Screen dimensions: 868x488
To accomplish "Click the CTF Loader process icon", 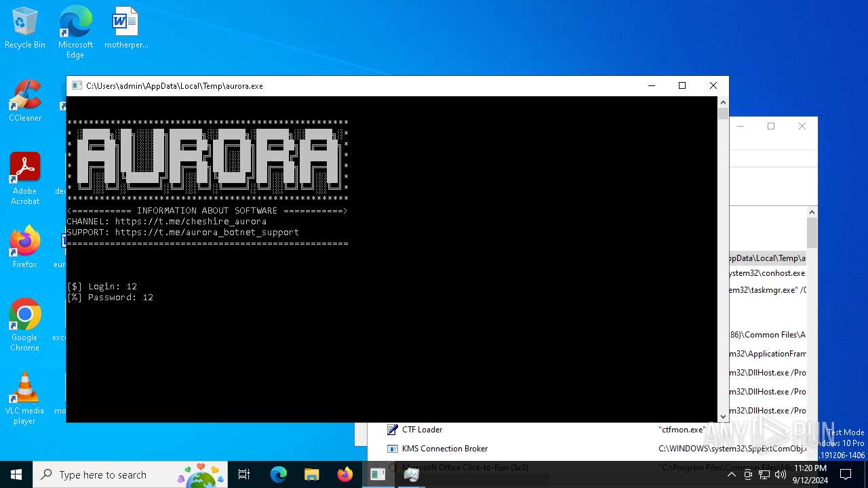I will tap(392, 430).
